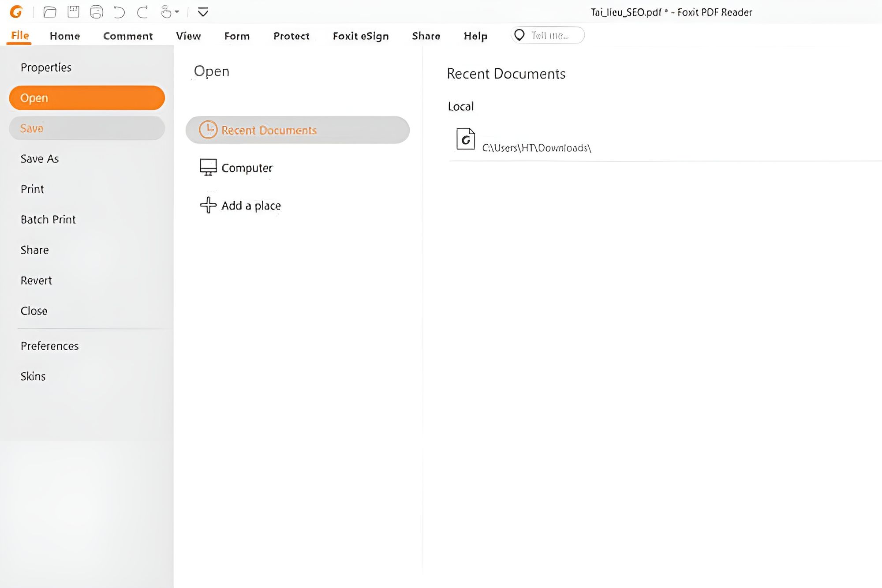Select Revert in the File sidebar
This screenshot has height=588, width=882.
click(x=36, y=280)
